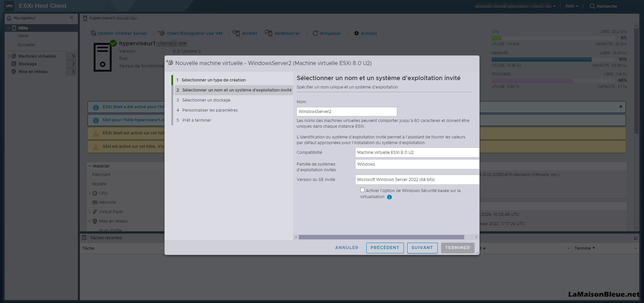The height and width of the screenshot is (303, 644).
Task: Click the Actualiser refresh icon
Action: tap(315, 33)
